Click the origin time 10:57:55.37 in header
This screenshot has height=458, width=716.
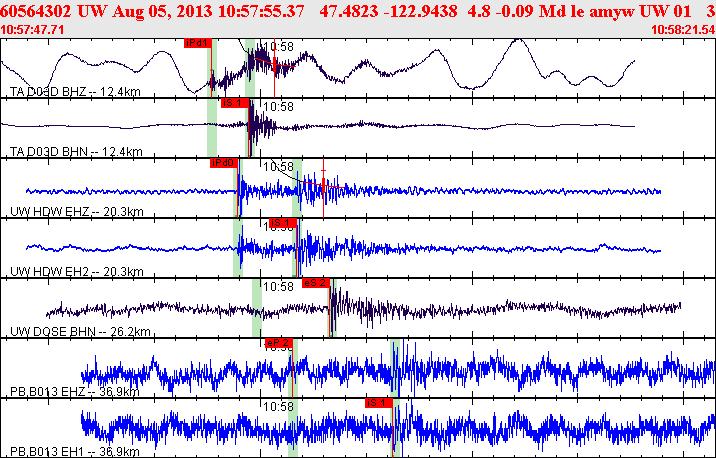(261, 11)
